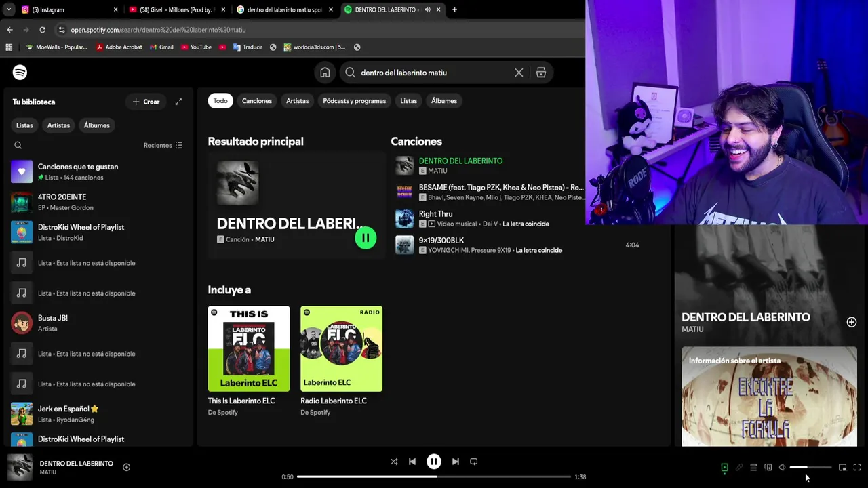The image size is (868, 488).
Task: Select the Pódcasts y programas filter
Action: coord(355,101)
